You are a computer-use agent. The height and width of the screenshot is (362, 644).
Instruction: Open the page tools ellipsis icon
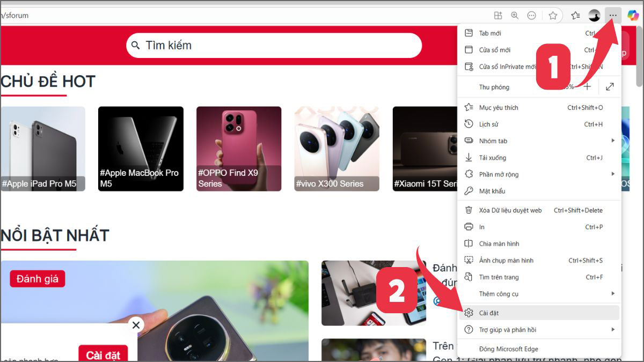click(531, 15)
